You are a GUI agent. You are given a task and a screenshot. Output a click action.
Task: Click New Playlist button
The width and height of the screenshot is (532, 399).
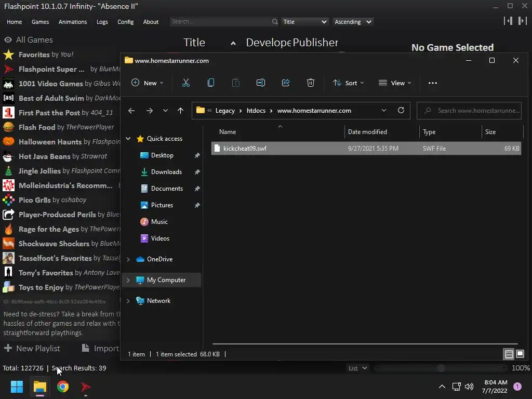tap(32, 349)
